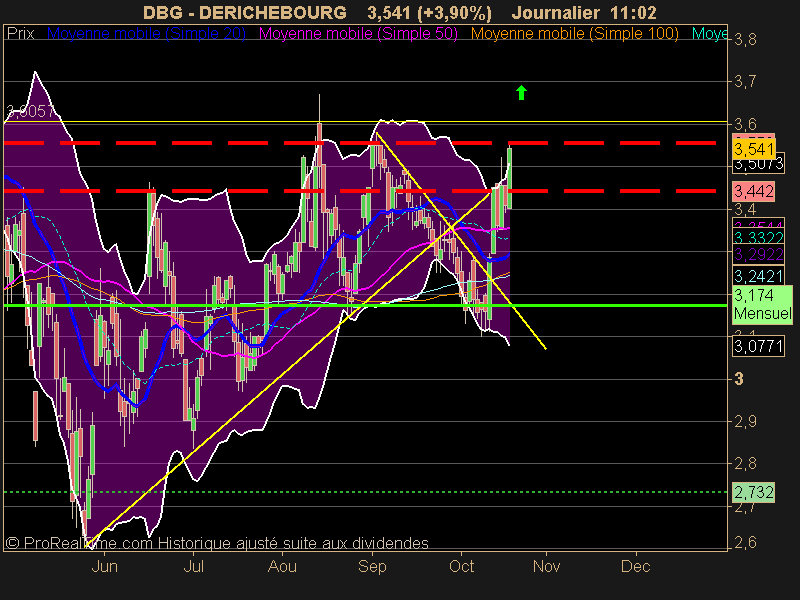The height and width of the screenshot is (600, 800).
Task: Click the 'Dec' month on time axis
Action: click(x=636, y=566)
